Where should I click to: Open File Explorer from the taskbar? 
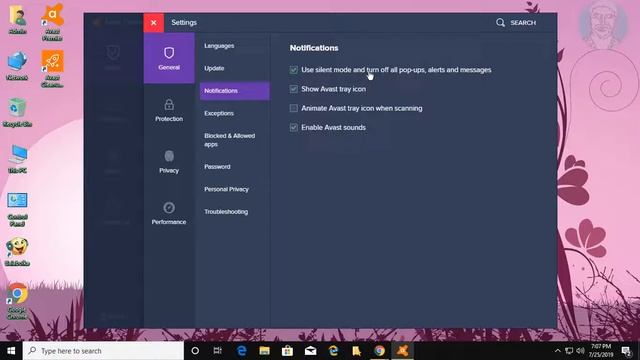point(264,351)
